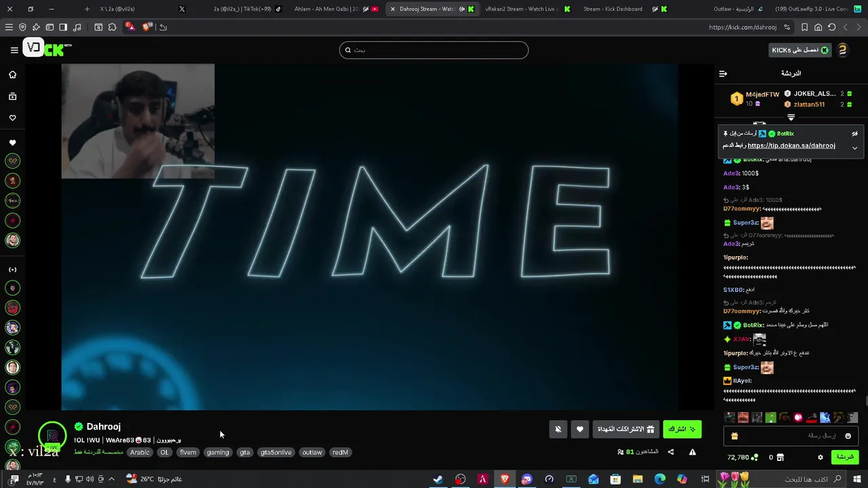Switch to vRakan2 Stream tab
The image size is (868, 488).
[528, 9]
